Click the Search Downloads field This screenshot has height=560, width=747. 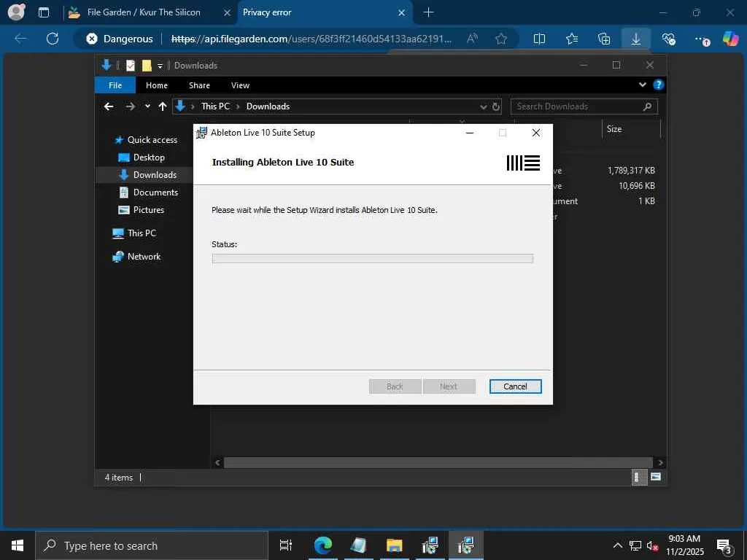point(584,106)
